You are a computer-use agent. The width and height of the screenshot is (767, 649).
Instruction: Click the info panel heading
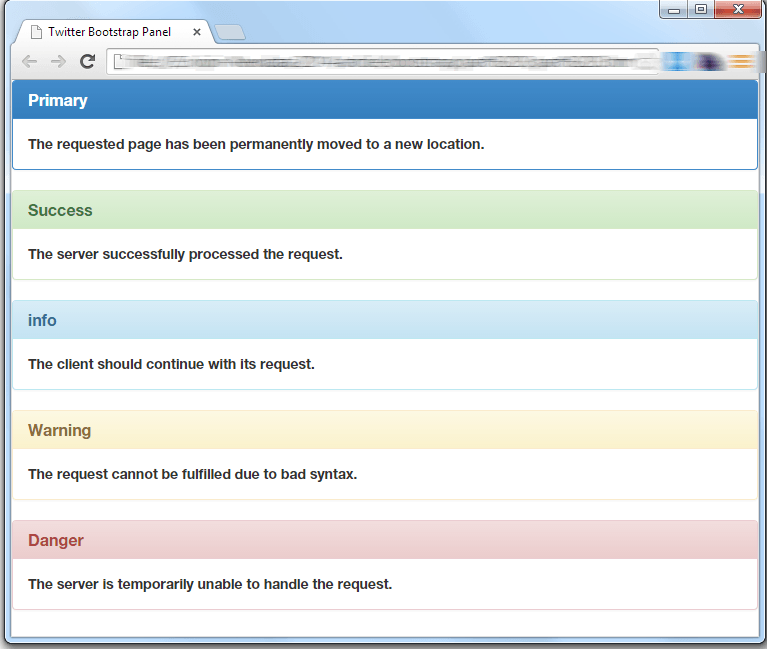(385, 320)
